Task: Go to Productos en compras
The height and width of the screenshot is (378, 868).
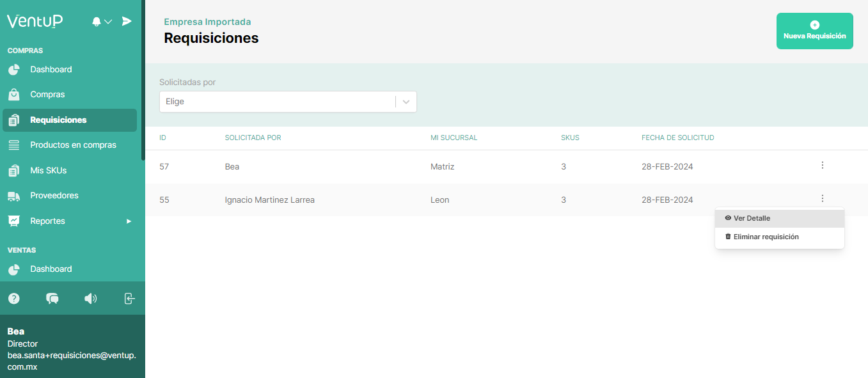Action: [73, 145]
